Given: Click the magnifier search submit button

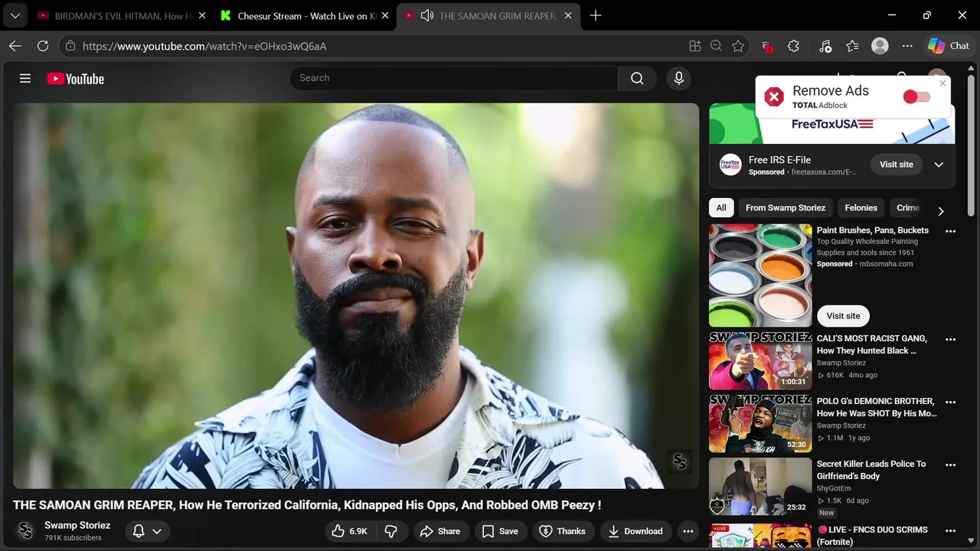Looking at the screenshot, I should pyautogui.click(x=637, y=78).
